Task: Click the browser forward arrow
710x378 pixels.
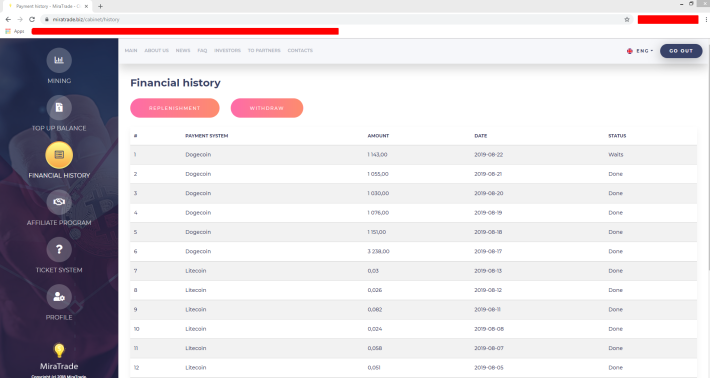Action: tap(20, 19)
